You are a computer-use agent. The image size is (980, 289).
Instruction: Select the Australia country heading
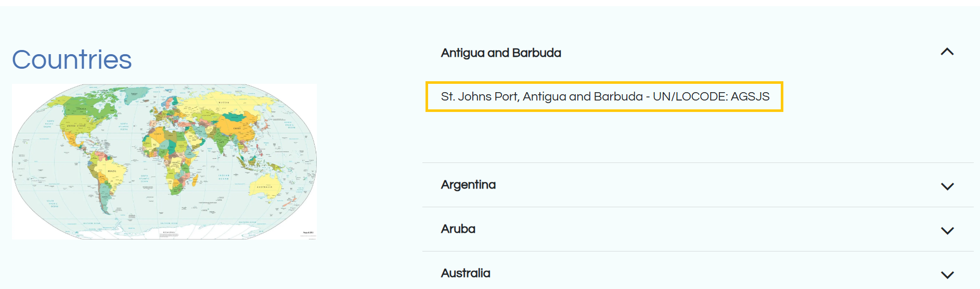coord(466,273)
